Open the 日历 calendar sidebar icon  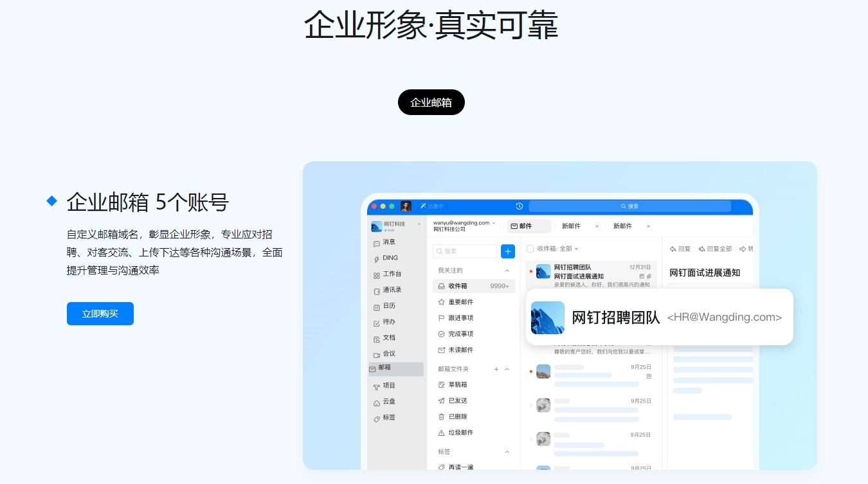point(377,307)
